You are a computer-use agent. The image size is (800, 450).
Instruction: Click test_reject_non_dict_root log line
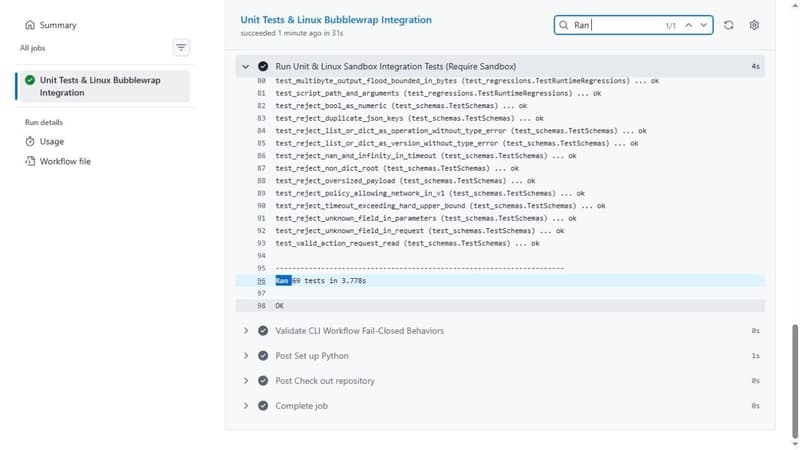(397, 168)
